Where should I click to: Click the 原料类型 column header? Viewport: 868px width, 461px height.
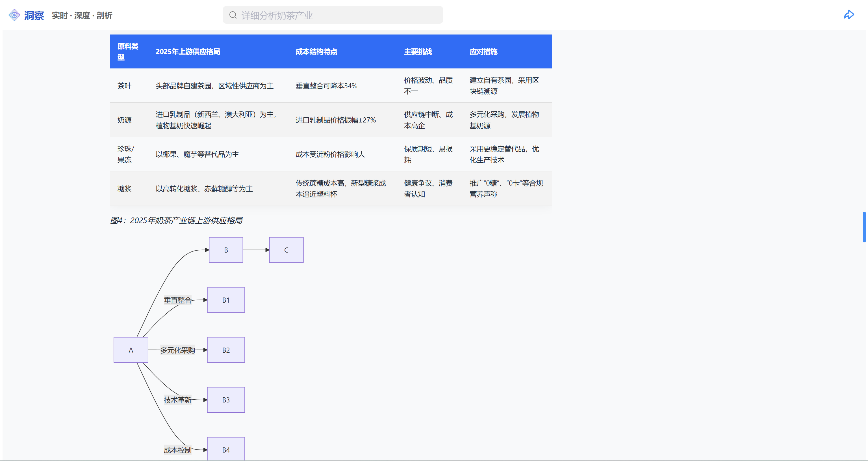[x=128, y=51]
